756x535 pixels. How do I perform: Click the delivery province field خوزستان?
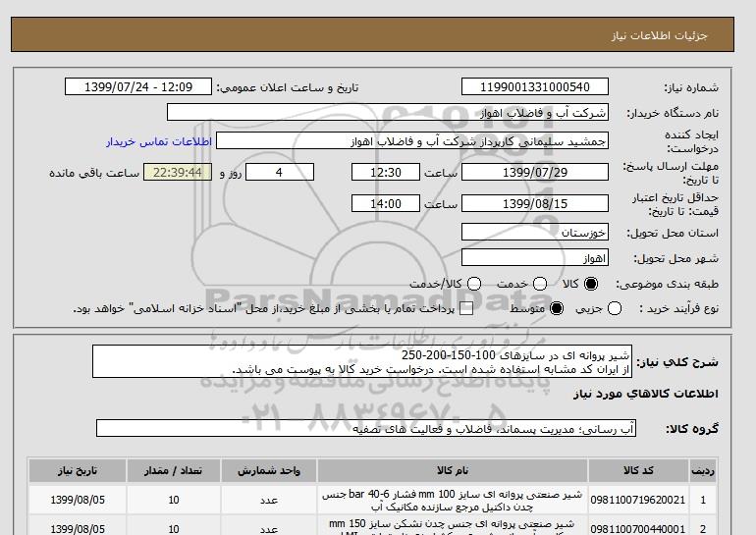(535, 233)
